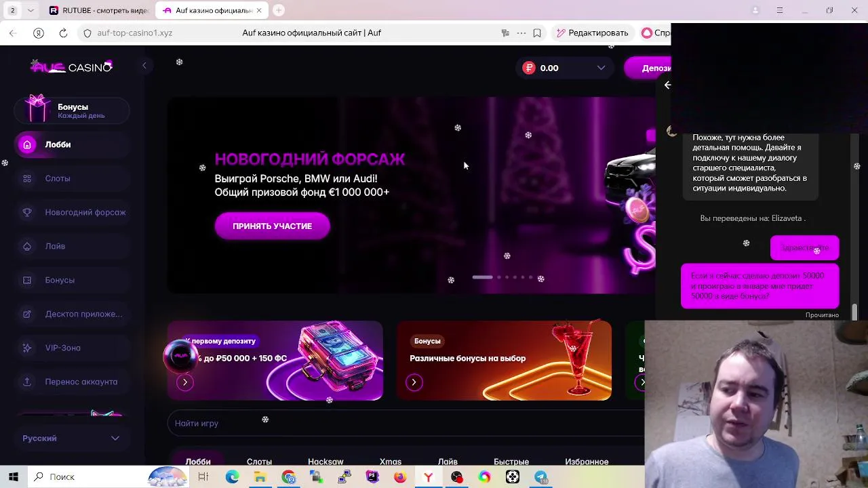The width and height of the screenshot is (868, 488).
Task: Open the page three-dots menu
Action: 521,33
